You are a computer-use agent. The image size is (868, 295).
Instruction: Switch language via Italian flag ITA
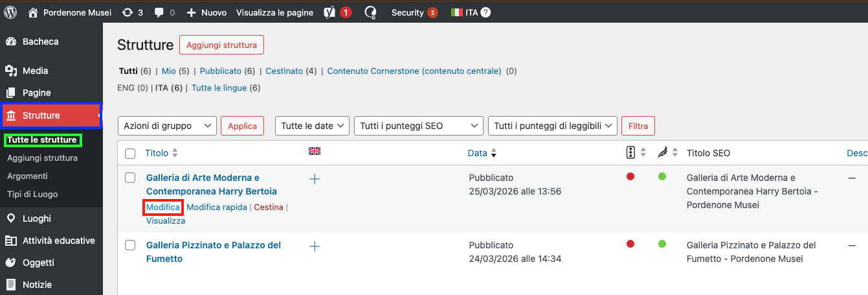click(x=464, y=12)
